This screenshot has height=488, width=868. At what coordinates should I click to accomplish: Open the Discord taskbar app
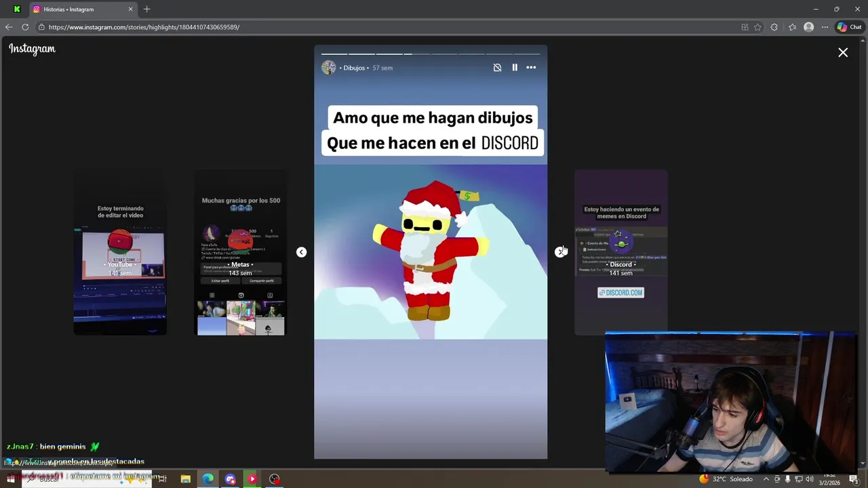230,479
